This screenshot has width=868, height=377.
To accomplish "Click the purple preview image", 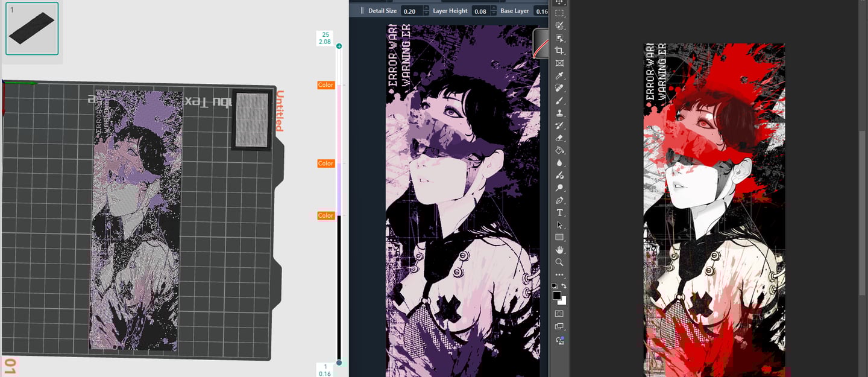I will point(462,201).
